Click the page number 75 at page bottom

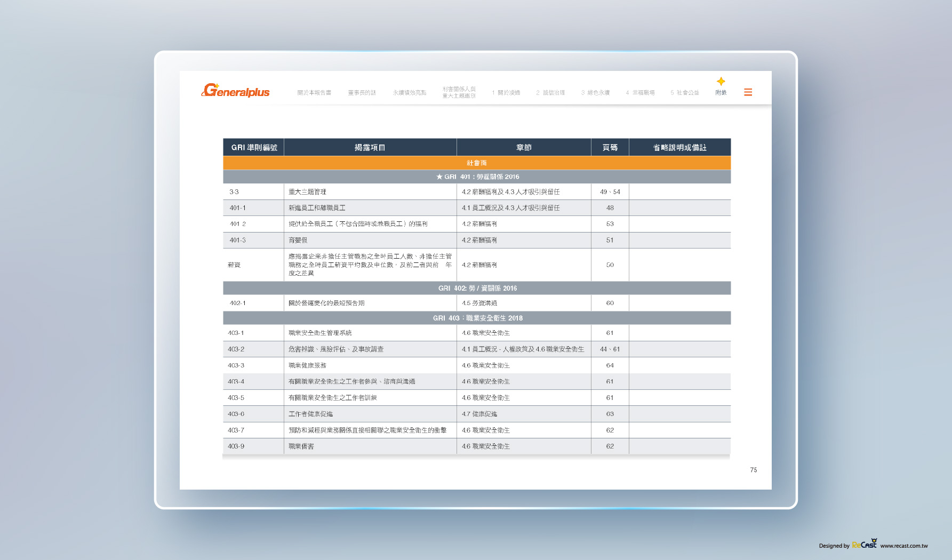pyautogui.click(x=754, y=470)
